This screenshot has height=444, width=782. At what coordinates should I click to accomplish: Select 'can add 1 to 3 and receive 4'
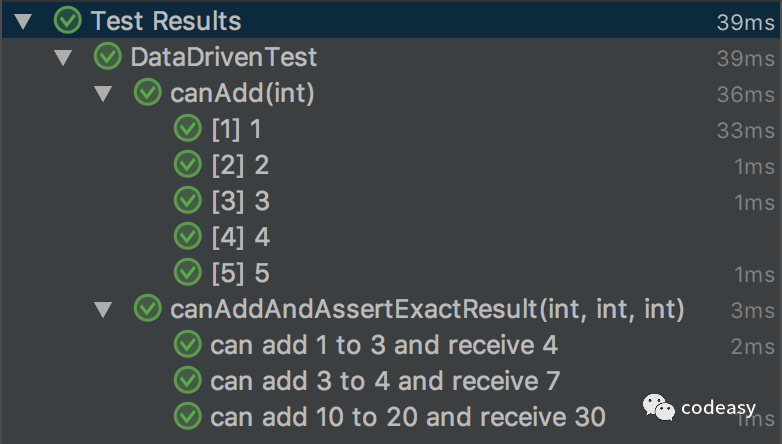(x=384, y=345)
